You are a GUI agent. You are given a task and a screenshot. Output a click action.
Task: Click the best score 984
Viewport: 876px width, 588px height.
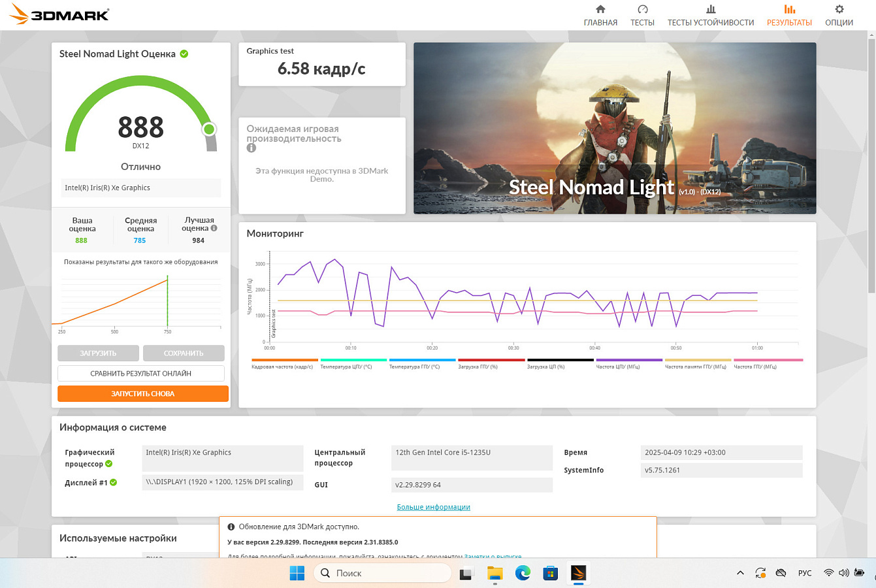click(x=199, y=240)
